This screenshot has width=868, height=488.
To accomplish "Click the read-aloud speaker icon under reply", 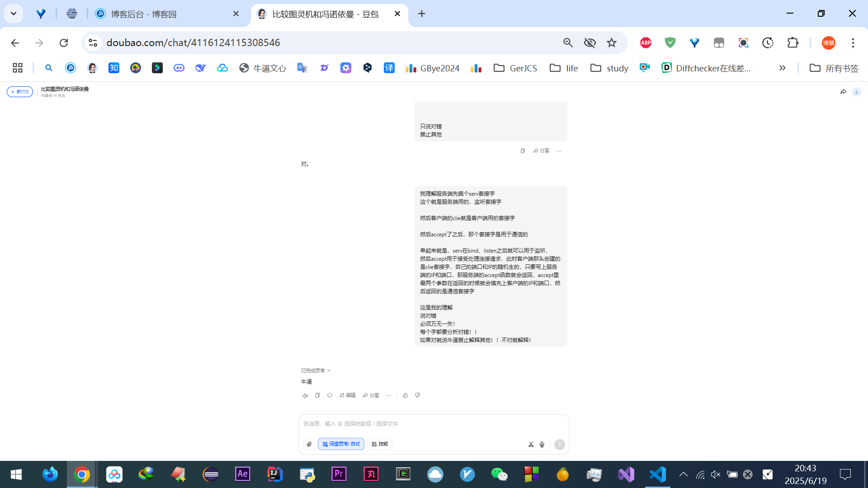I will (x=305, y=395).
